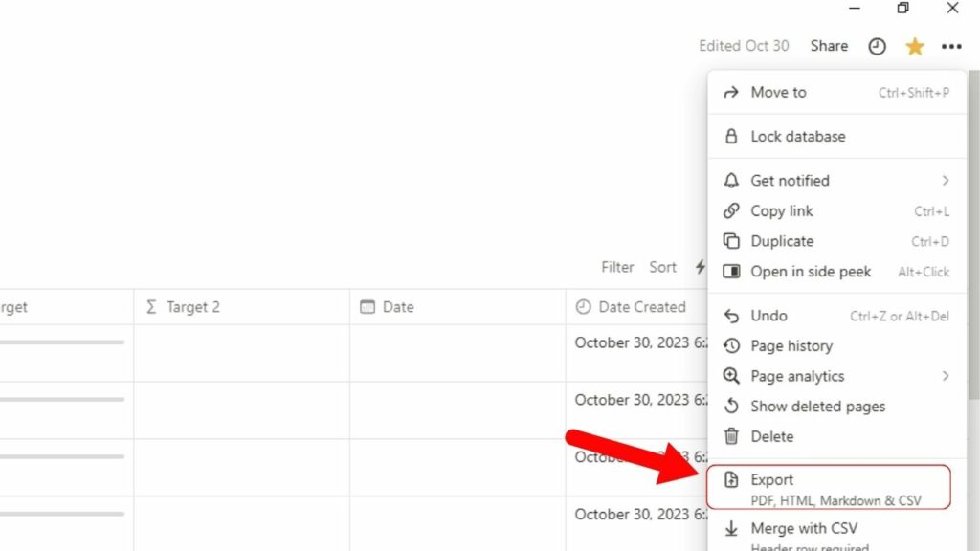Click the Delete trash can icon
Image resolution: width=980 pixels, height=551 pixels.
[x=731, y=436]
